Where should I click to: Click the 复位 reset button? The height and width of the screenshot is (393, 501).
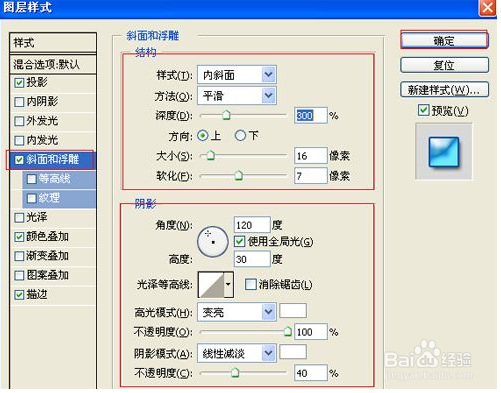point(444,65)
